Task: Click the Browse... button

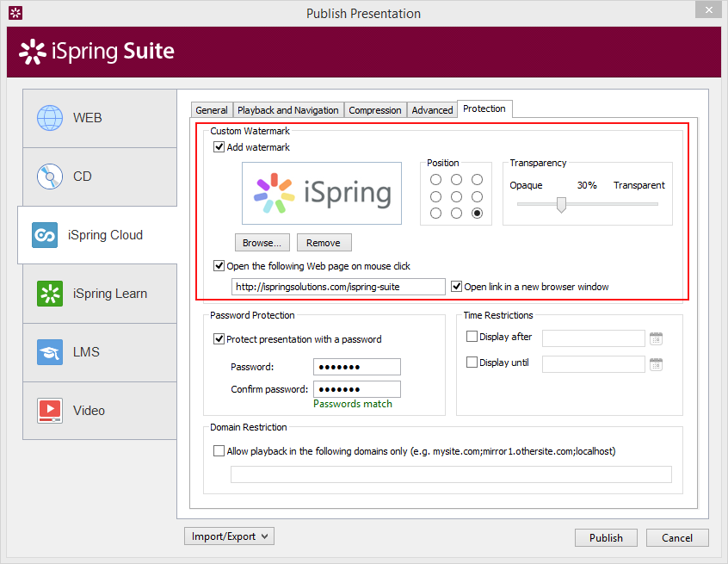Action: point(262,243)
